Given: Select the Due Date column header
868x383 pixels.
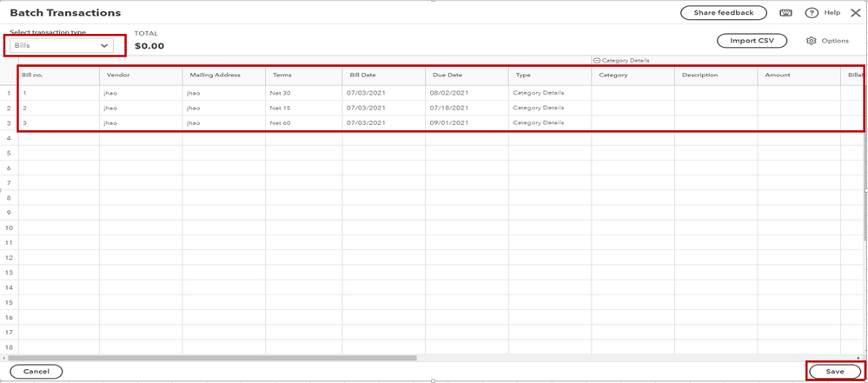Looking at the screenshot, I should [x=467, y=76].
